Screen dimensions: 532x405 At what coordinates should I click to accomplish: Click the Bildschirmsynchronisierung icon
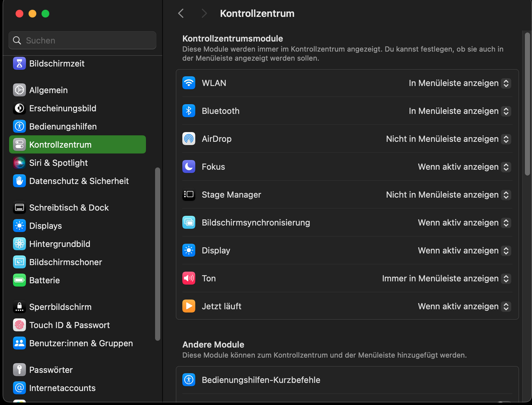pyautogui.click(x=189, y=222)
